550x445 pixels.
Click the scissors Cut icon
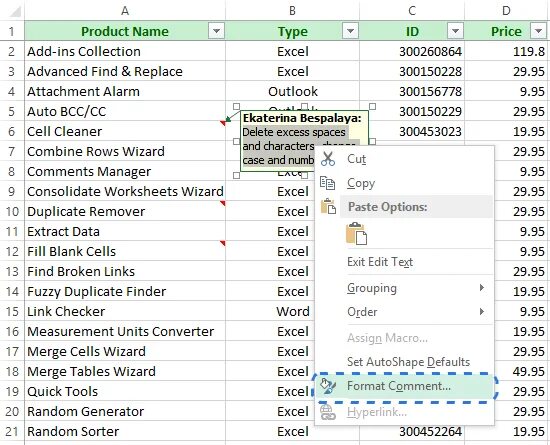(x=328, y=159)
